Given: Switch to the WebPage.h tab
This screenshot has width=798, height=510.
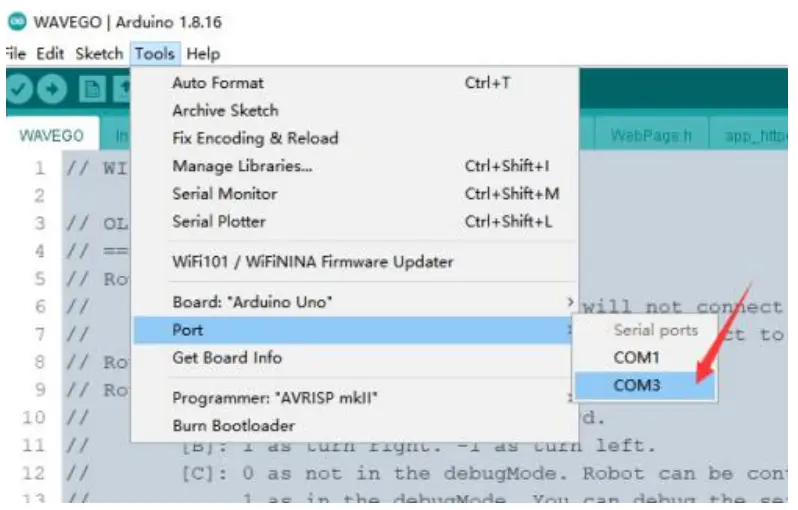Looking at the screenshot, I should pos(650,136).
